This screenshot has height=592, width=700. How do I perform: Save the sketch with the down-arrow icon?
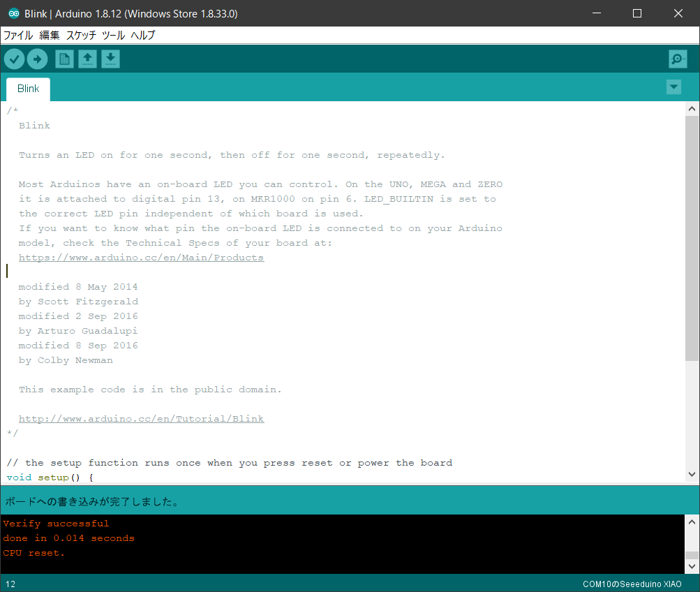[x=111, y=59]
